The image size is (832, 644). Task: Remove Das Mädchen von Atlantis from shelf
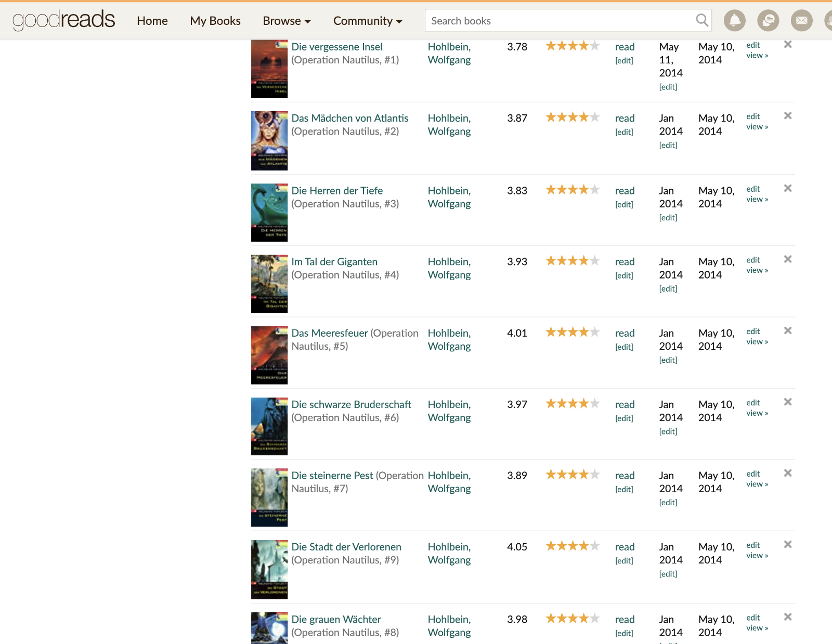click(x=788, y=116)
